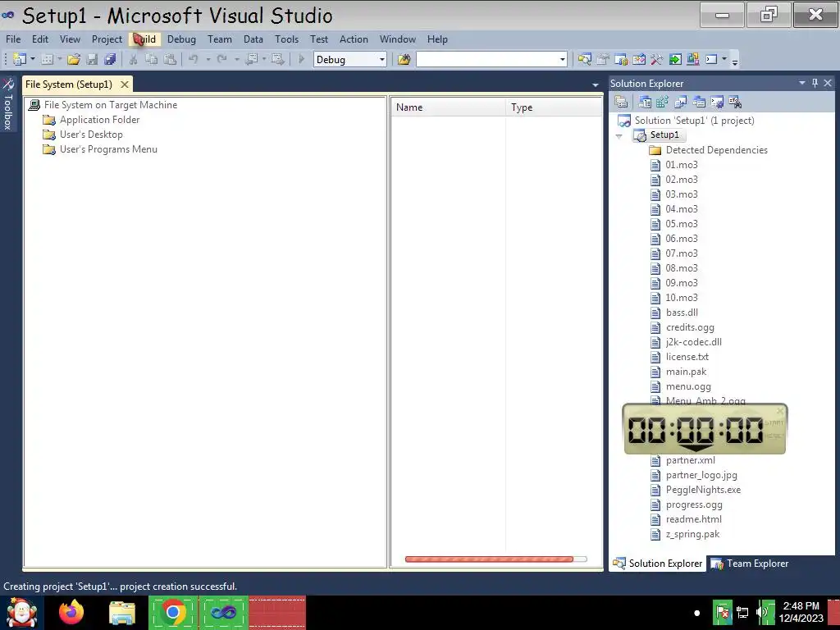Viewport: 840px width, 630px height.
Task: Open the Properties Window from the main toolbar
Action: point(603,59)
